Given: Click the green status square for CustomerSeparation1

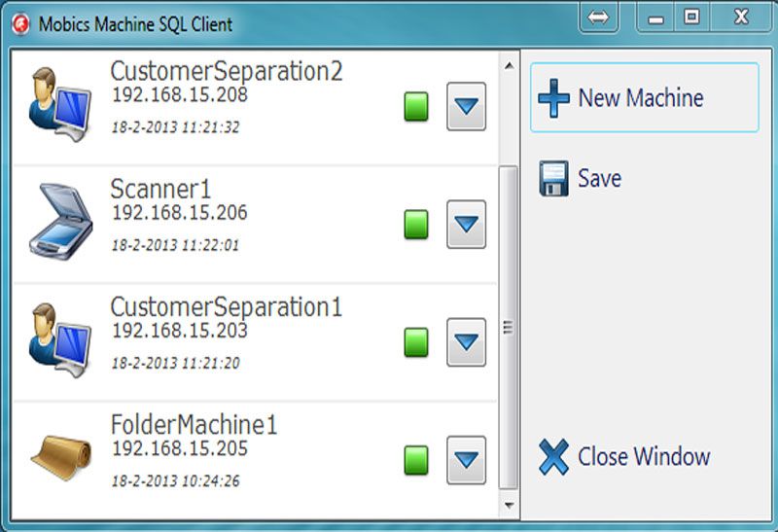Looking at the screenshot, I should (x=416, y=342).
